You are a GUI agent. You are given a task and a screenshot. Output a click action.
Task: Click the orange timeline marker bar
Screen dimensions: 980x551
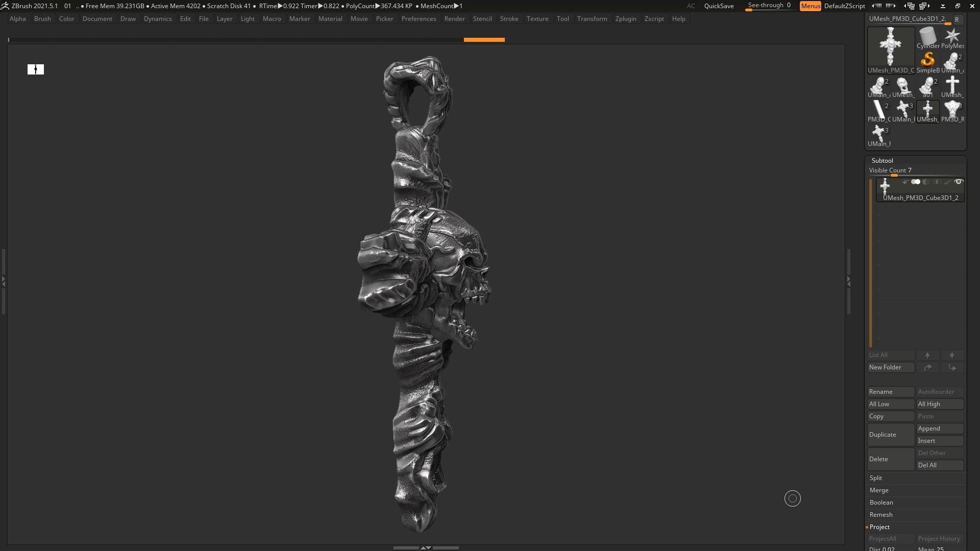click(484, 39)
